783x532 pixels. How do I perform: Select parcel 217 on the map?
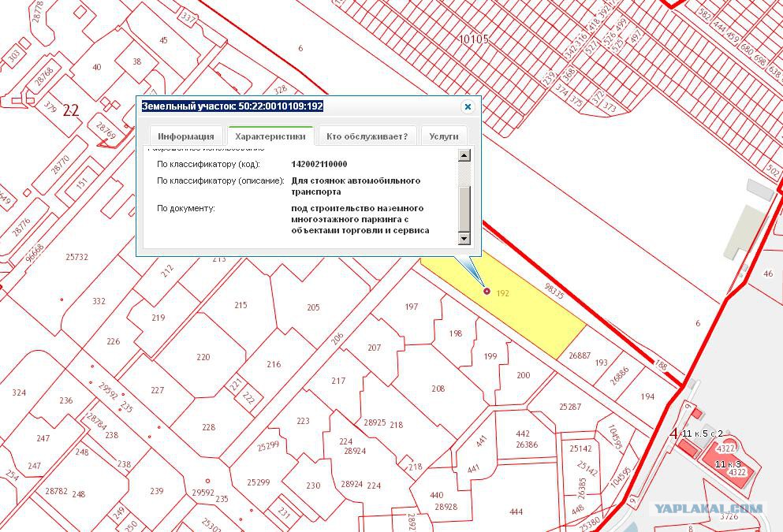[338, 381]
